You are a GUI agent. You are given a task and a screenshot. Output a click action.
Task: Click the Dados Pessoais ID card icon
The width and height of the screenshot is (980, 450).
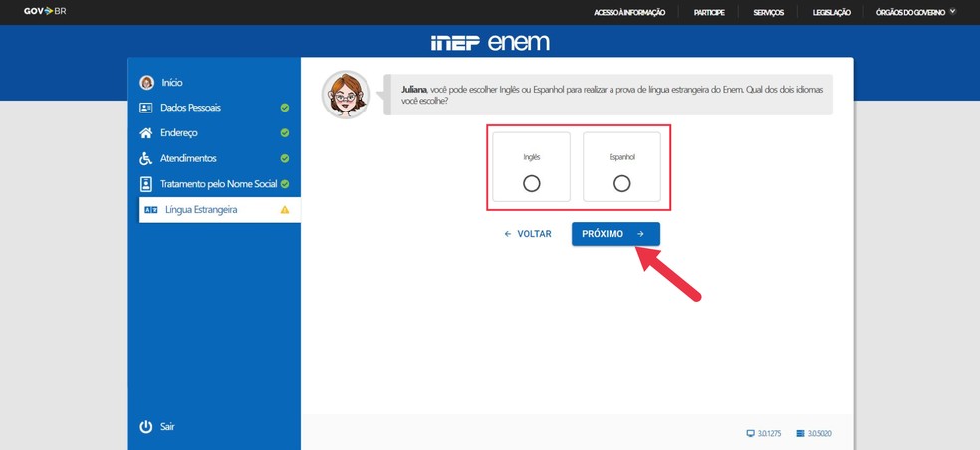(145, 108)
